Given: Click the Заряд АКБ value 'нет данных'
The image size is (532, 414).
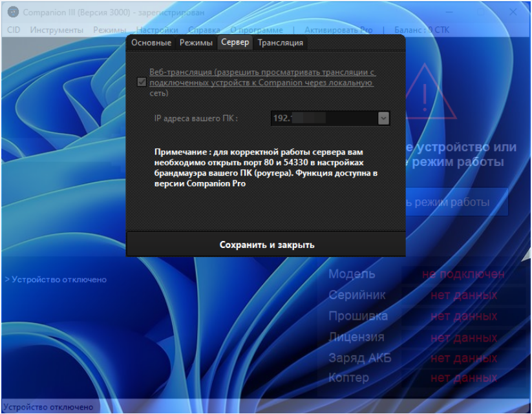Looking at the screenshot, I should pyautogui.click(x=464, y=358).
